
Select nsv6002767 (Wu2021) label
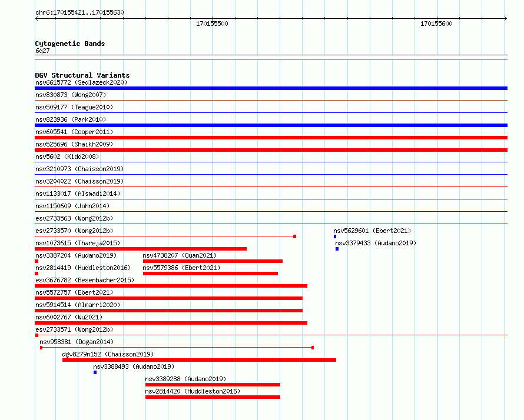(69, 317)
